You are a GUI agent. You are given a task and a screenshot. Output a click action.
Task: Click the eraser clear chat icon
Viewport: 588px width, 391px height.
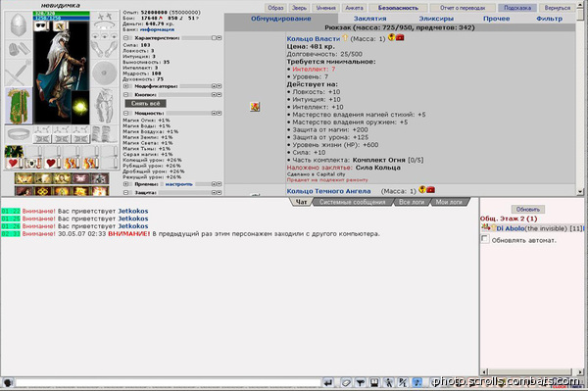click(346, 382)
